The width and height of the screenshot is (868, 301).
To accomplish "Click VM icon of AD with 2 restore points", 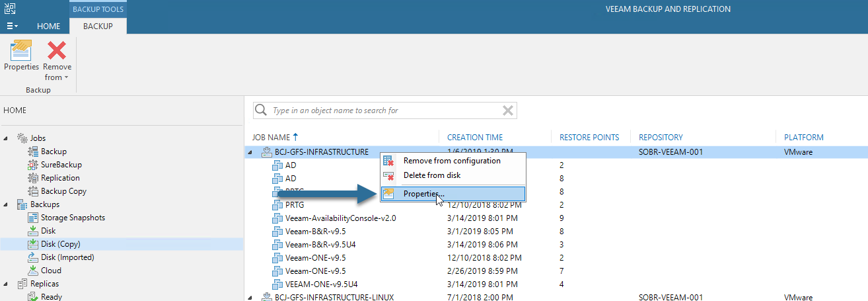I will click(x=277, y=165).
